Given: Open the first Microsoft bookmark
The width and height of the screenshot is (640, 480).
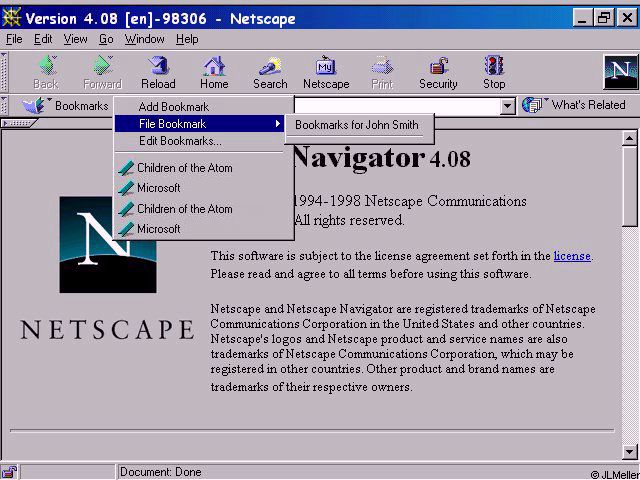Looking at the screenshot, I should coord(150,188).
